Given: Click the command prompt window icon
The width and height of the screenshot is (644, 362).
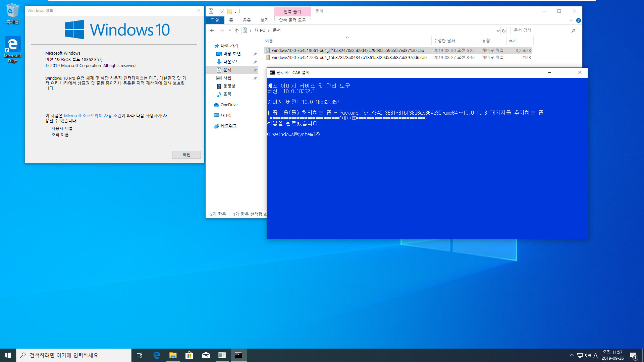Looking at the screenshot, I should 272,73.
